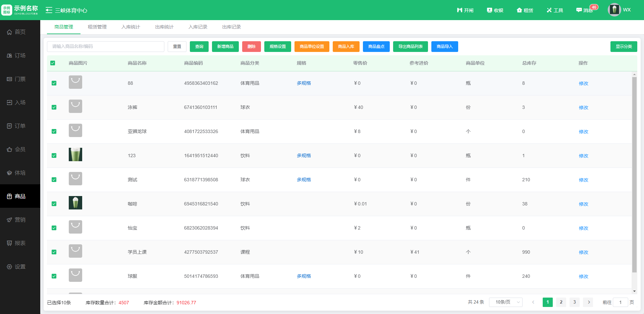Uncheck the 泳裤 product row checkbox
The image size is (644, 314).
coord(54,107)
